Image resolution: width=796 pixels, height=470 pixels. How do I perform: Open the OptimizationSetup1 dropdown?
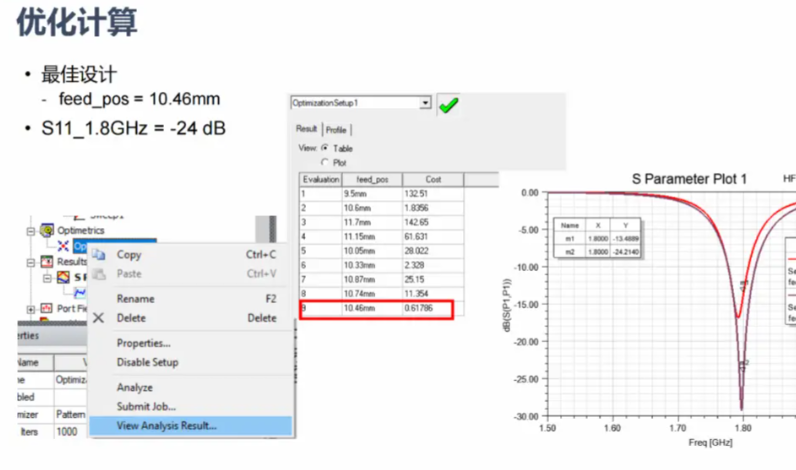426,103
